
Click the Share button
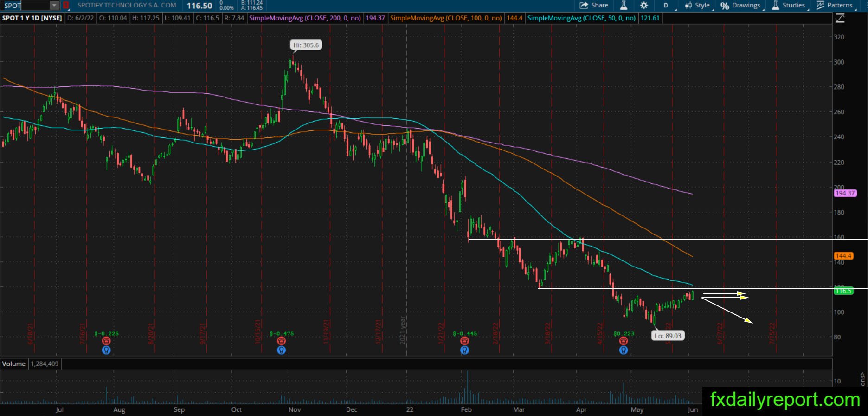point(594,6)
